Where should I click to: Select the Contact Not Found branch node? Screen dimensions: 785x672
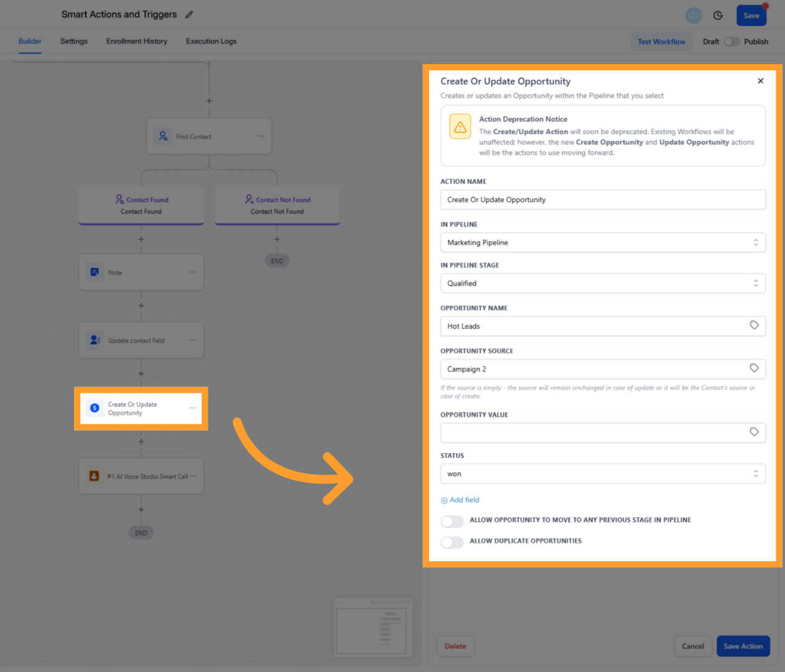click(277, 205)
